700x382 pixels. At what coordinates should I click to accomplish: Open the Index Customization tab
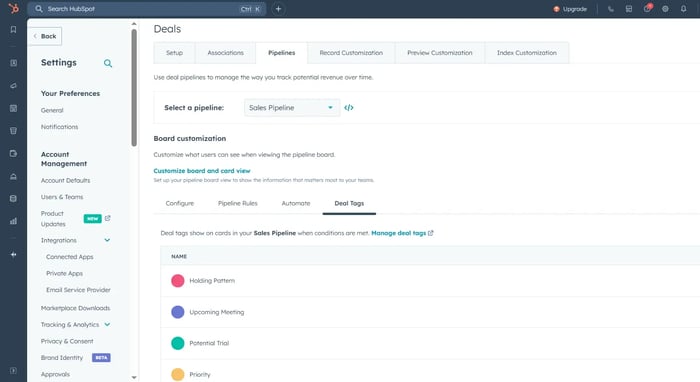(x=527, y=53)
